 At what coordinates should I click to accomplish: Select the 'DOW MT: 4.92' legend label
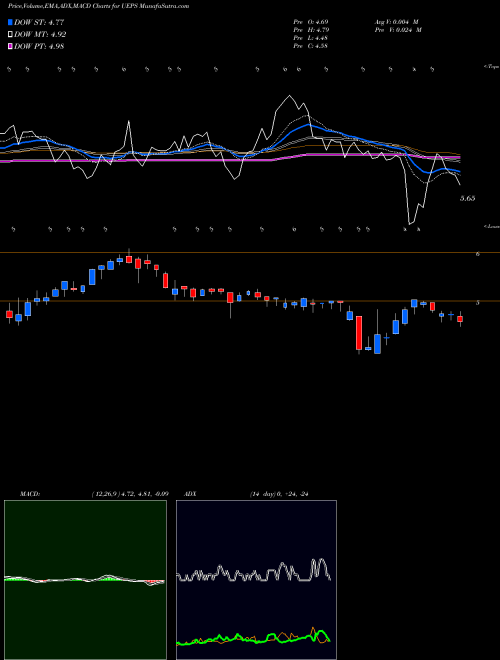click(x=40, y=35)
